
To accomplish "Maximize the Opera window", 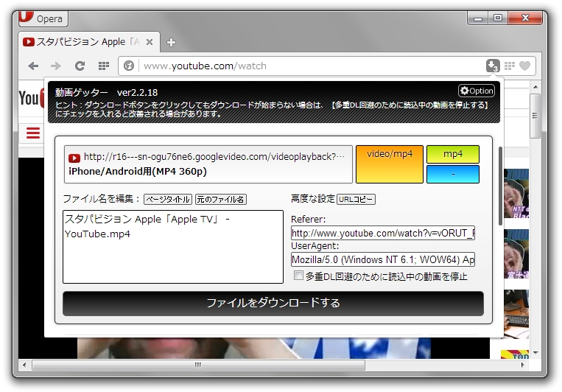I will [x=498, y=18].
